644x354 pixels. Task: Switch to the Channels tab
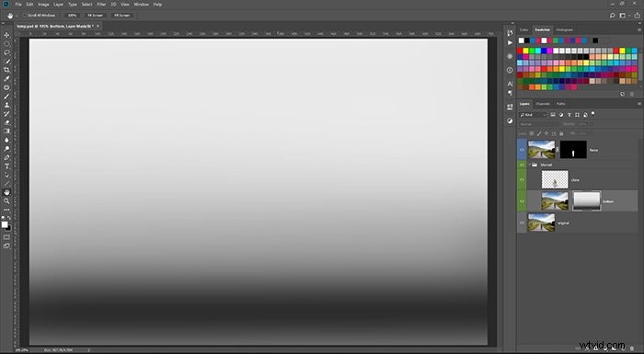(543, 104)
